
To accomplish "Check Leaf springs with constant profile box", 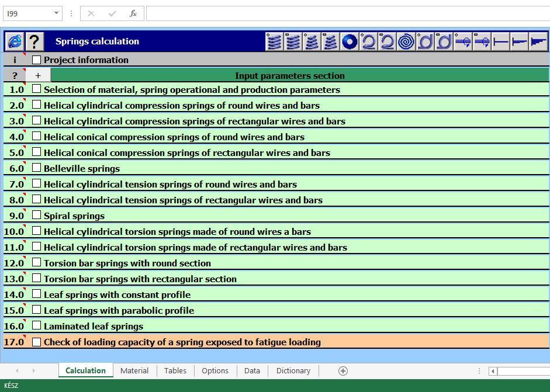I will pos(36,294).
